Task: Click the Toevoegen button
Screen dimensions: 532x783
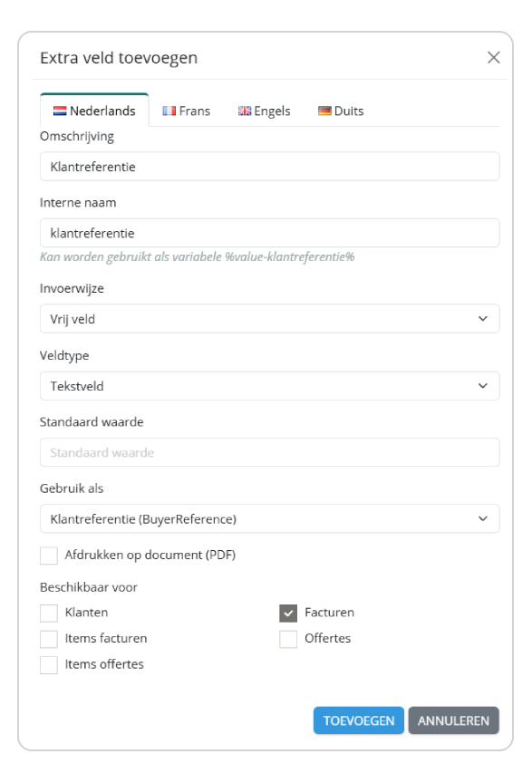Action: (359, 720)
